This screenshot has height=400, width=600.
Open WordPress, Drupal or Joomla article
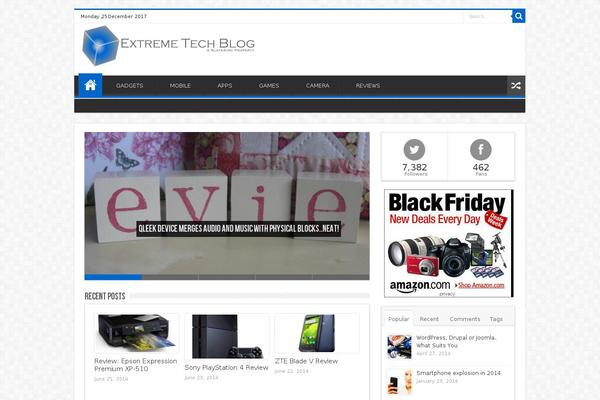coord(456,341)
